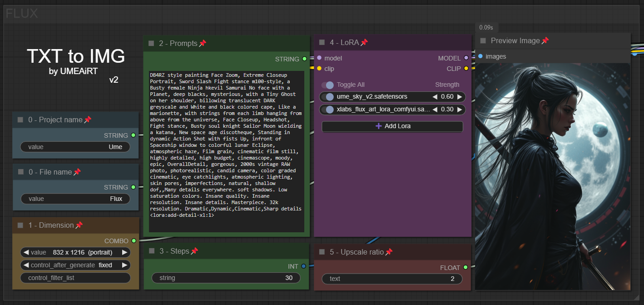The image size is (644, 305).
Task: Collapse the 5 - Upscale ratio node
Action: [322, 252]
